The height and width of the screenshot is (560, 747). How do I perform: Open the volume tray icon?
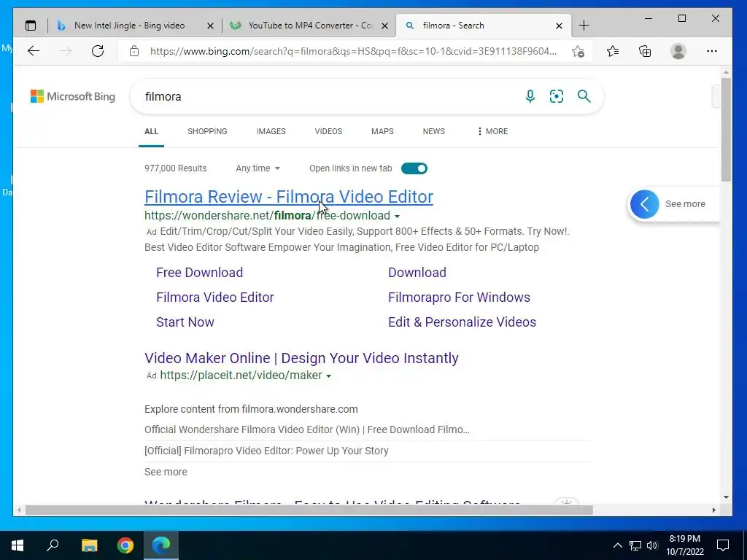(x=652, y=545)
